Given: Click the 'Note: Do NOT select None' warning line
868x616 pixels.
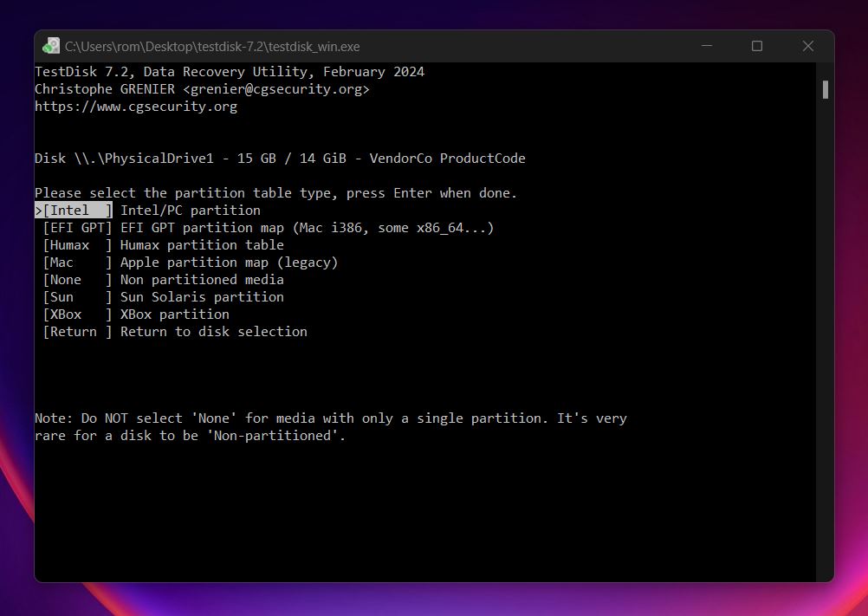Looking at the screenshot, I should pos(331,418).
